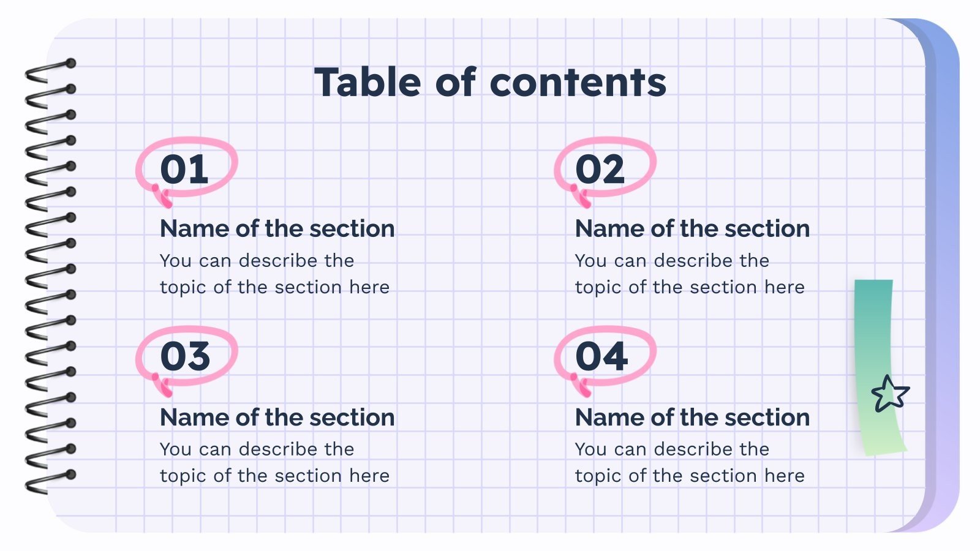Click "Name of the section" under 02
The width and height of the screenshot is (980, 551).
[692, 228]
